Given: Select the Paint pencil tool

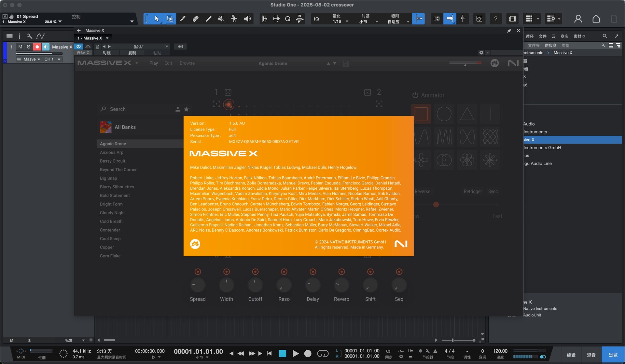Looking at the screenshot, I should coord(208,19).
